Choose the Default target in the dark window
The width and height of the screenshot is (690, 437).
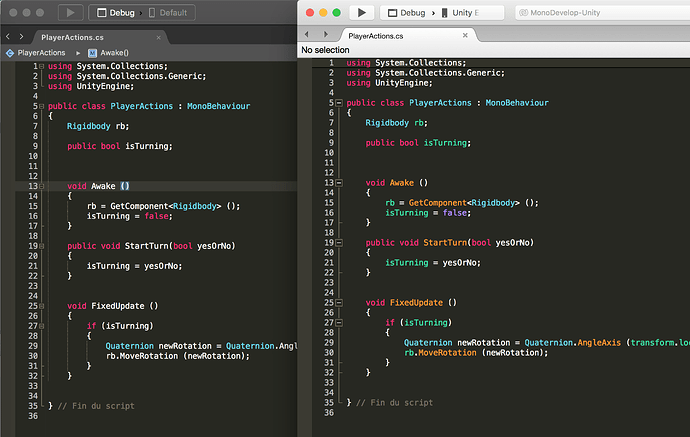pos(168,13)
